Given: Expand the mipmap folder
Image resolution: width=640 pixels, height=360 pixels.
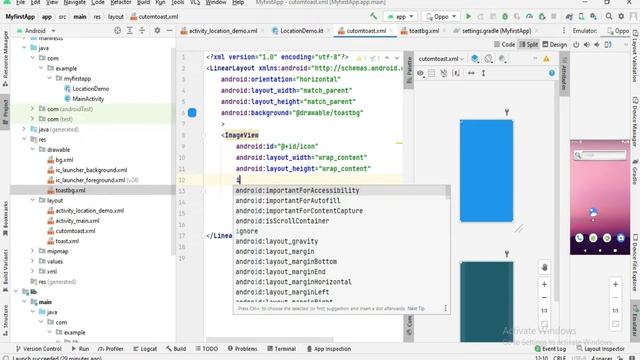Looking at the screenshot, I should (x=33, y=251).
